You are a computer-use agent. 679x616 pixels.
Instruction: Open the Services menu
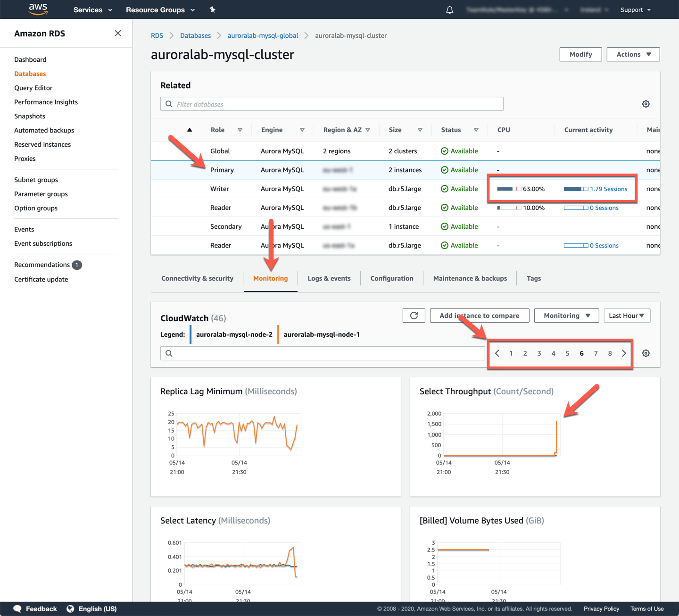pyautogui.click(x=93, y=10)
